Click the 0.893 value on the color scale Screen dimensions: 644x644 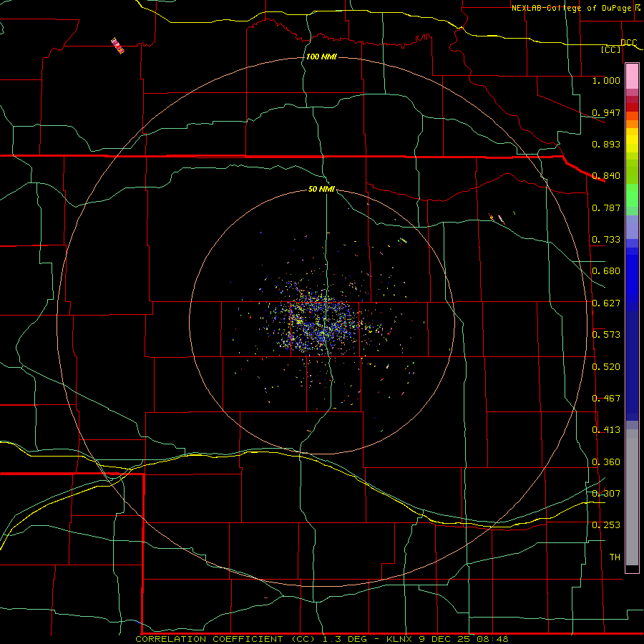coord(606,144)
